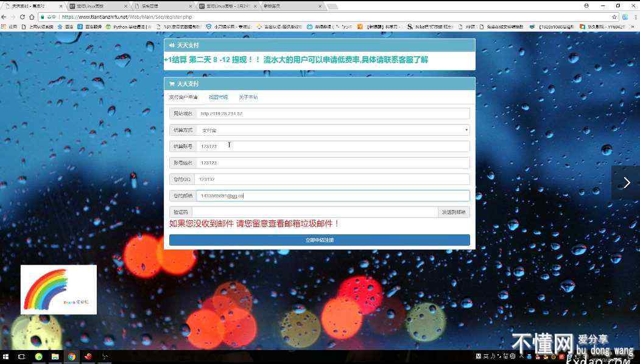Click the 发送到邮箱 button
Viewport: 640px width, 364px height.
click(454, 212)
